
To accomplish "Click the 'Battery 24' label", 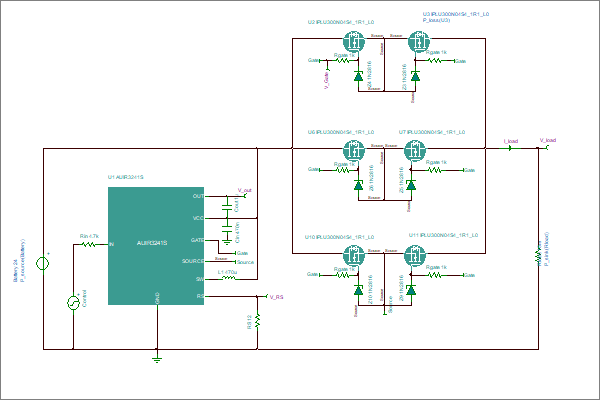I will tap(16, 271).
